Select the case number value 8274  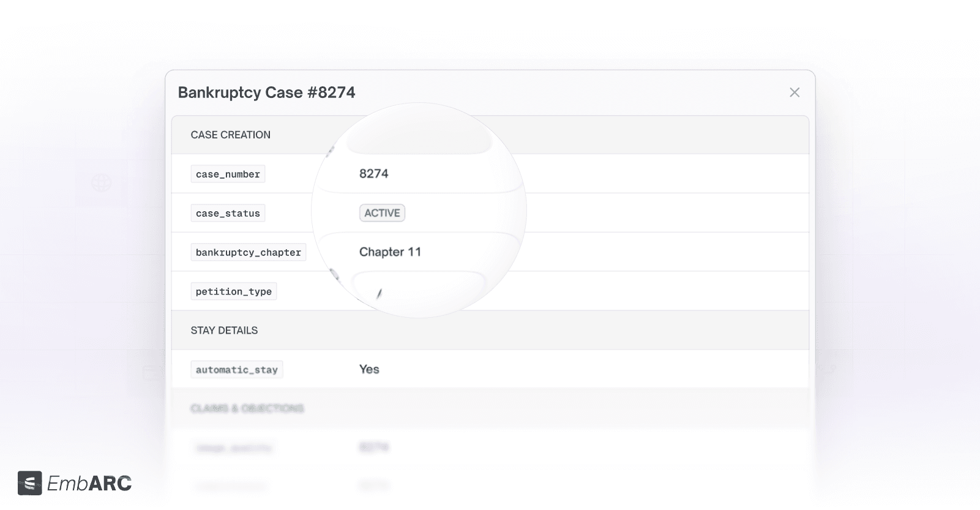coord(373,174)
